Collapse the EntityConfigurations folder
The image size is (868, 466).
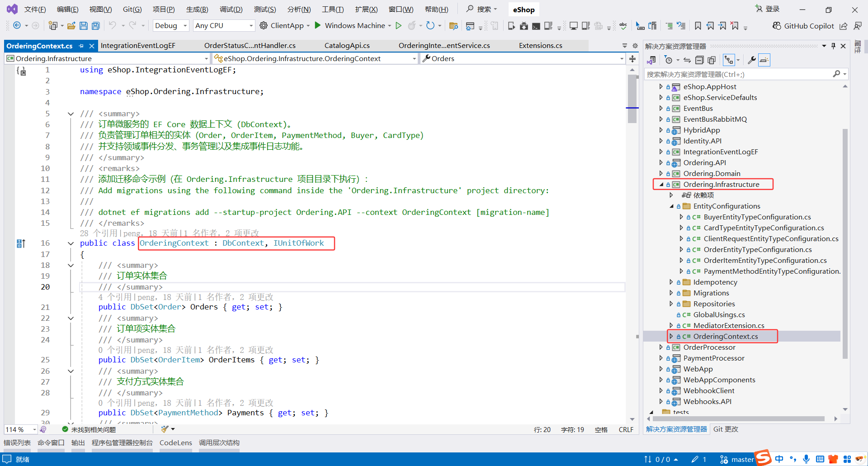tap(671, 206)
